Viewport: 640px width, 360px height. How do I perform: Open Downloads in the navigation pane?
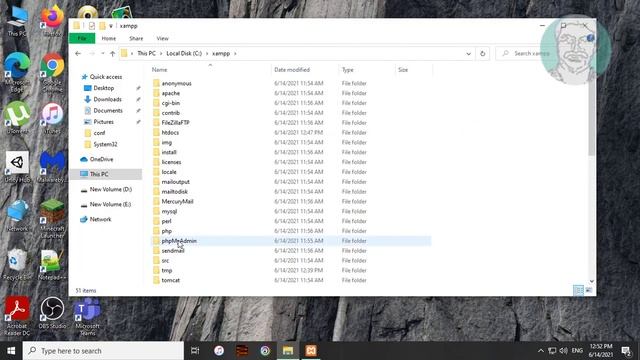(107, 99)
